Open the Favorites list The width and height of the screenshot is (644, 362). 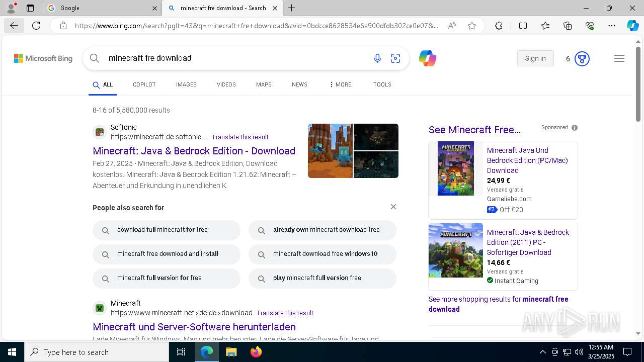(545, 26)
